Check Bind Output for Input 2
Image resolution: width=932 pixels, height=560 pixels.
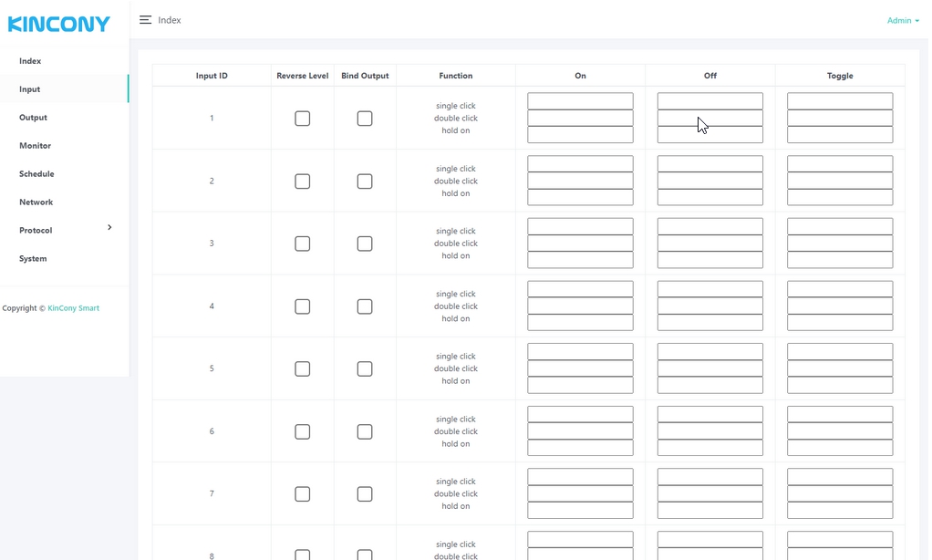click(x=365, y=181)
